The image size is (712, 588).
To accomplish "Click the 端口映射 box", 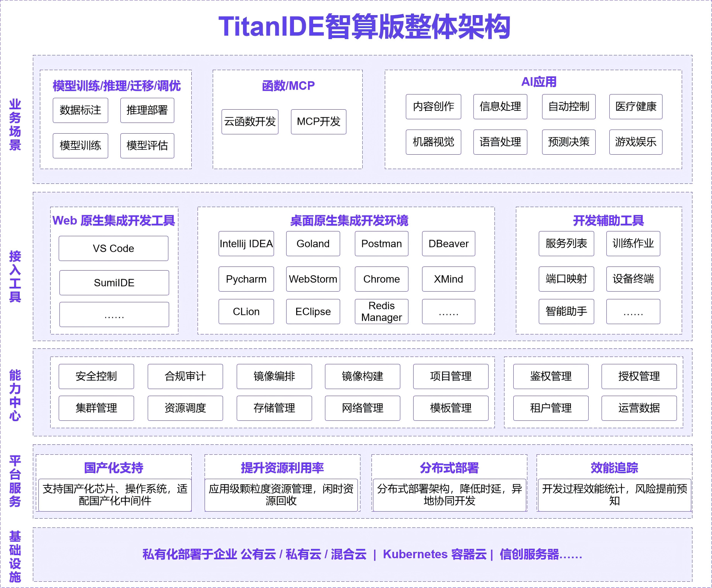I will [x=566, y=279].
